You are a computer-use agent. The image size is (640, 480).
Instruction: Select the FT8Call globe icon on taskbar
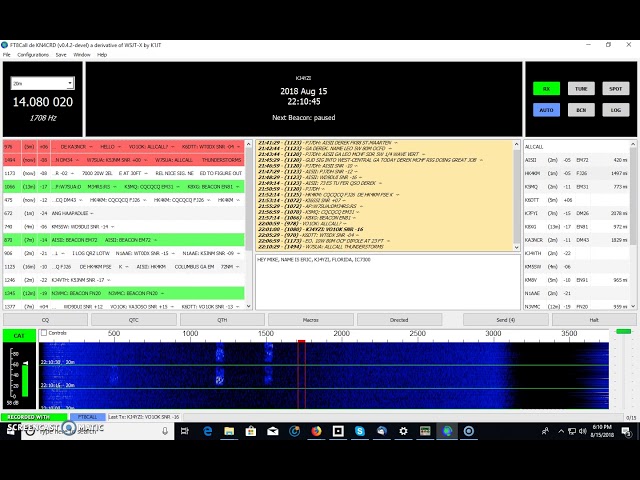447,431
